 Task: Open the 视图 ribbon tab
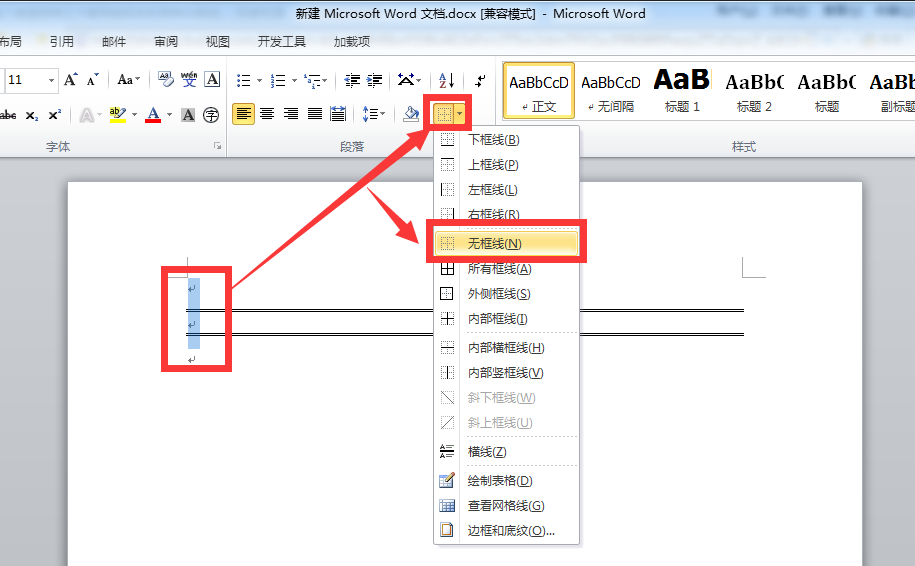tap(218, 41)
